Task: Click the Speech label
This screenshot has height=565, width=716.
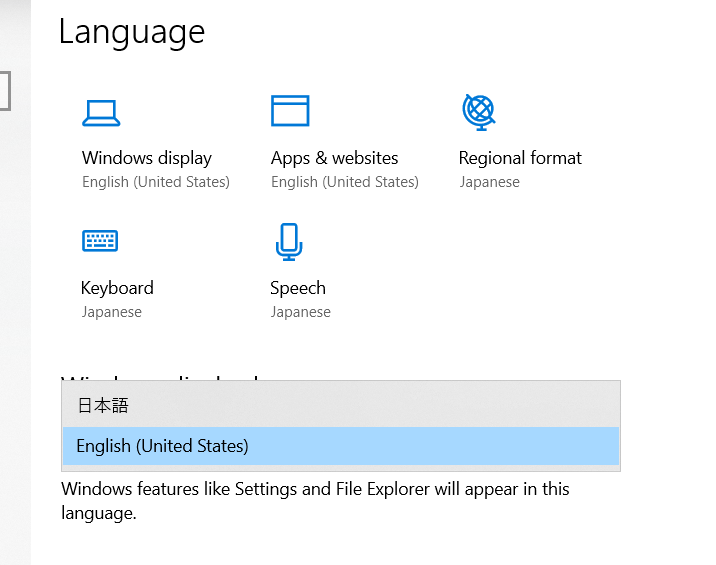Action: tap(298, 289)
